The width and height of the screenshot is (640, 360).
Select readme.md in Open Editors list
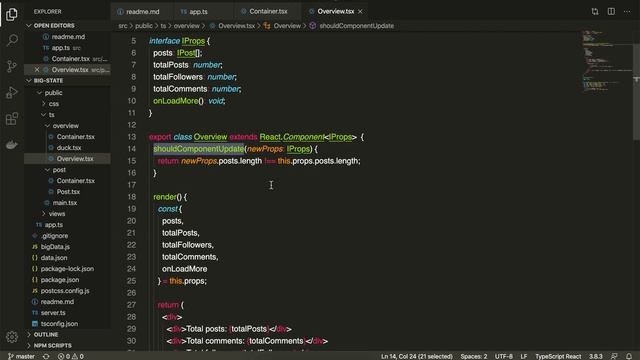click(x=68, y=37)
